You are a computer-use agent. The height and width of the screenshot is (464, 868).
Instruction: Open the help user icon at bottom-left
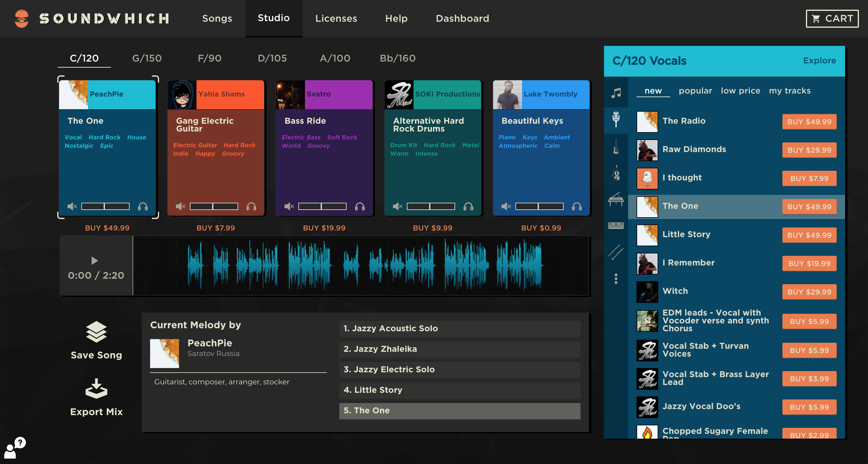point(14,448)
